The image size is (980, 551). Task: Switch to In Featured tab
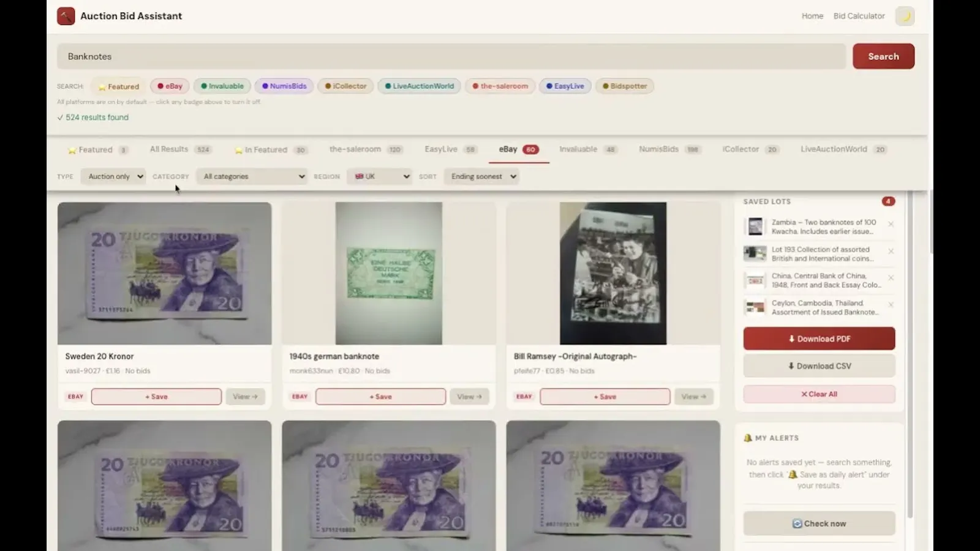point(270,150)
